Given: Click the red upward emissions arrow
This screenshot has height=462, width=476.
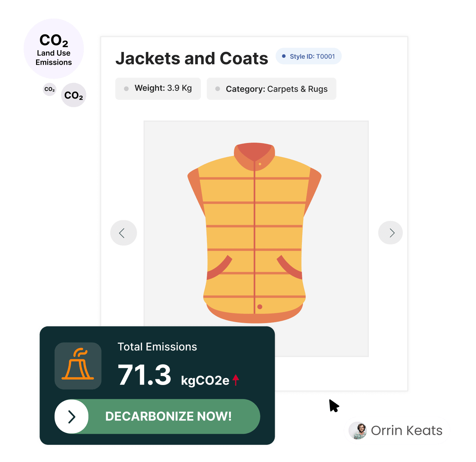Looking at the screenshot, I should tap(236, 380).
